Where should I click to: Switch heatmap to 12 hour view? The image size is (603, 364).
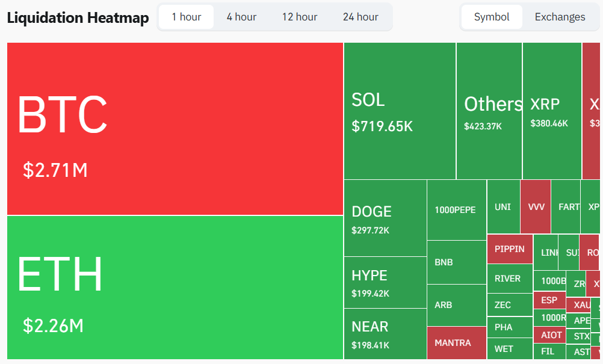(x=300, y=17)
